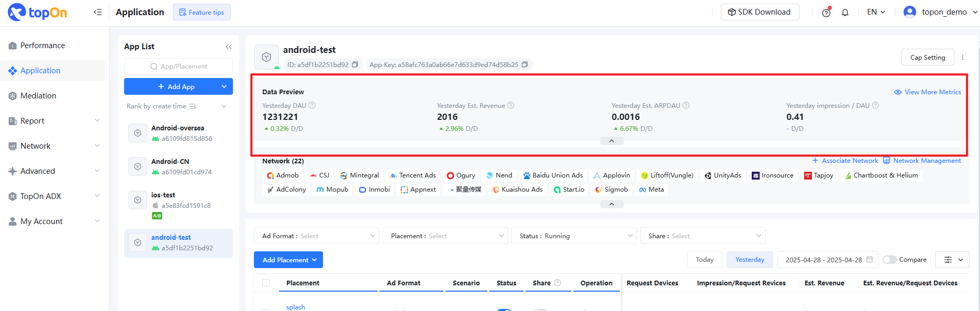The height and width of the screenshot is (311, 980).
Task: Open the View More Metrics link
Action: [x=928, y=92]
